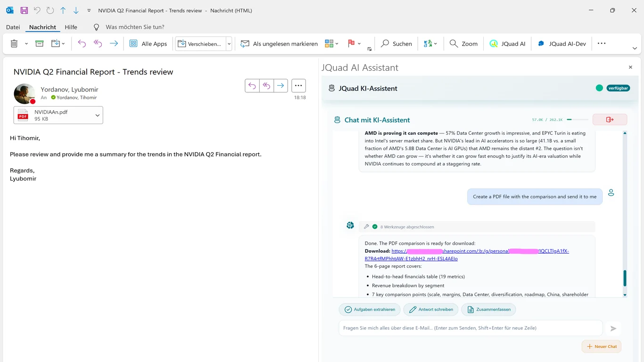Click the 'Was möchten Sie tun?' search field
This screenshot has width=644, height=362.
pos(135,27)
